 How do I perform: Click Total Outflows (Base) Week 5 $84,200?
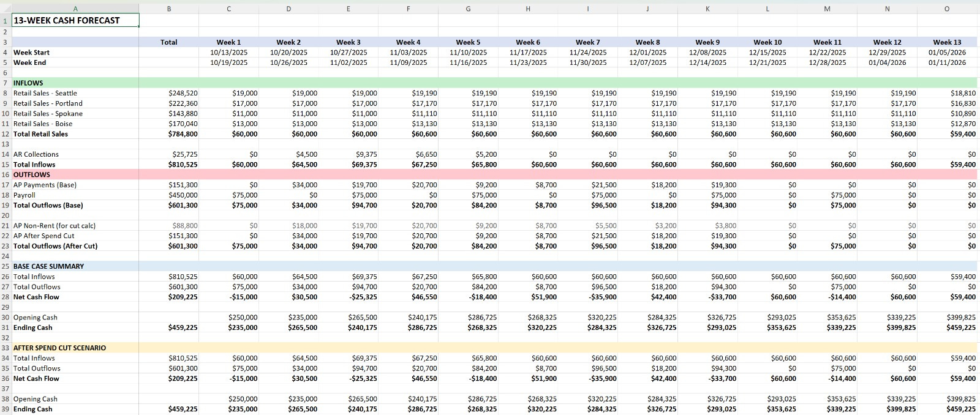coord(468,205)
